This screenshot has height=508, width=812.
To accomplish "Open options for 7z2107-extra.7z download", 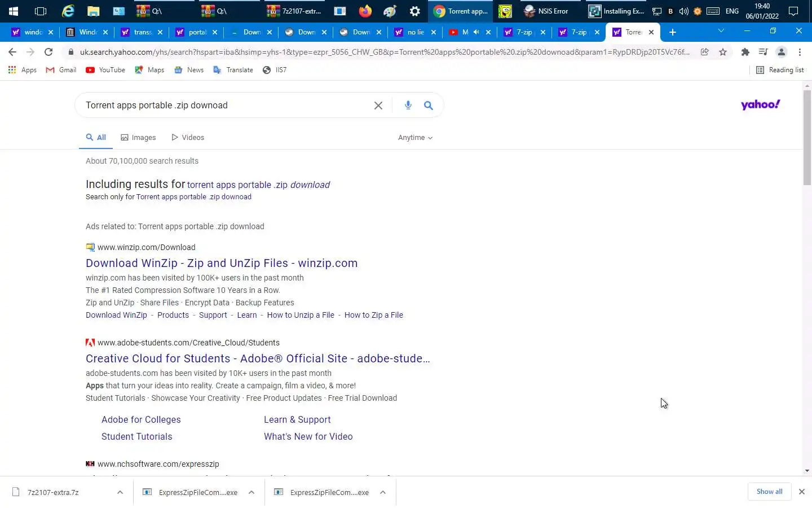I will click(120, 492).
